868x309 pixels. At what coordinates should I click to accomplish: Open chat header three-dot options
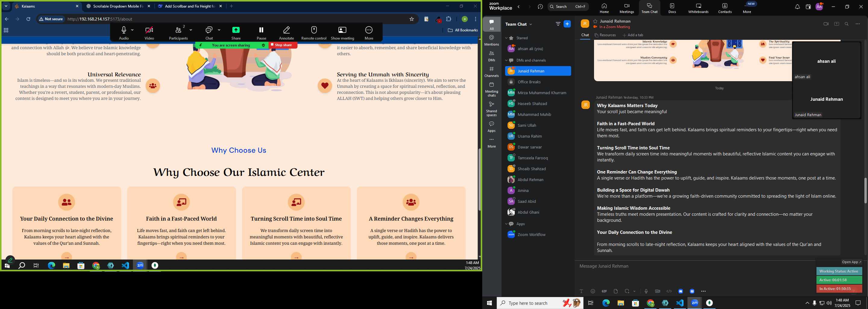tap(857, 24)
